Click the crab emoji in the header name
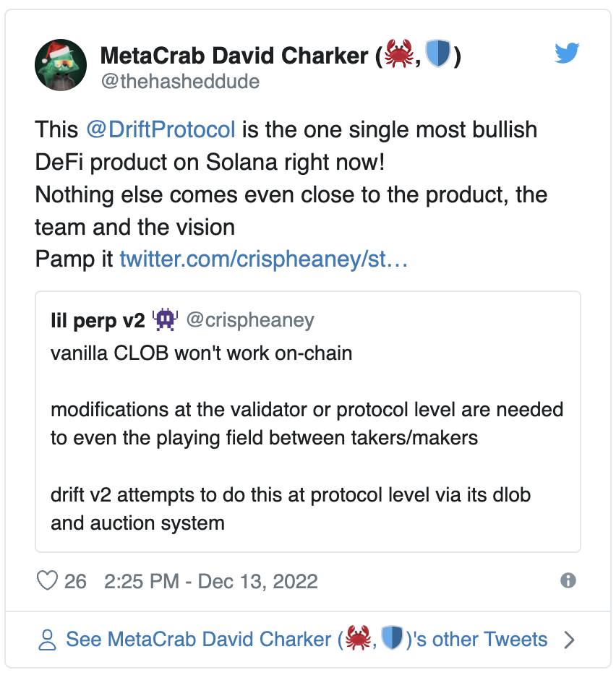The height and width of the screenshot is (675, 616). 400,55
